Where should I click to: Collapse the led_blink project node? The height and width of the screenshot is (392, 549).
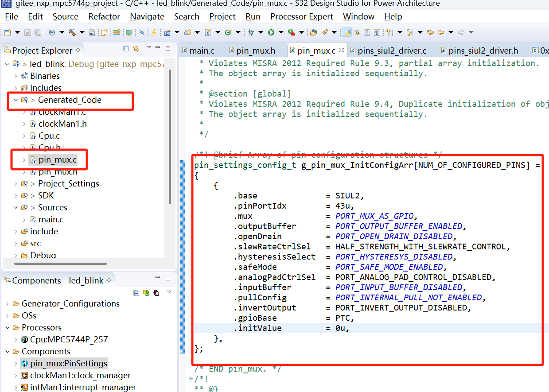[x=7, y=64]
